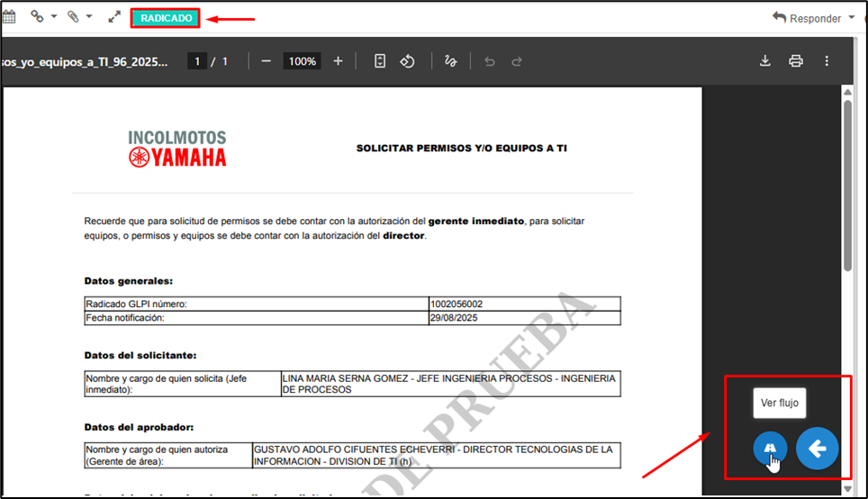
Task: Print the PDF document
Action: click(x=796, y=61)
